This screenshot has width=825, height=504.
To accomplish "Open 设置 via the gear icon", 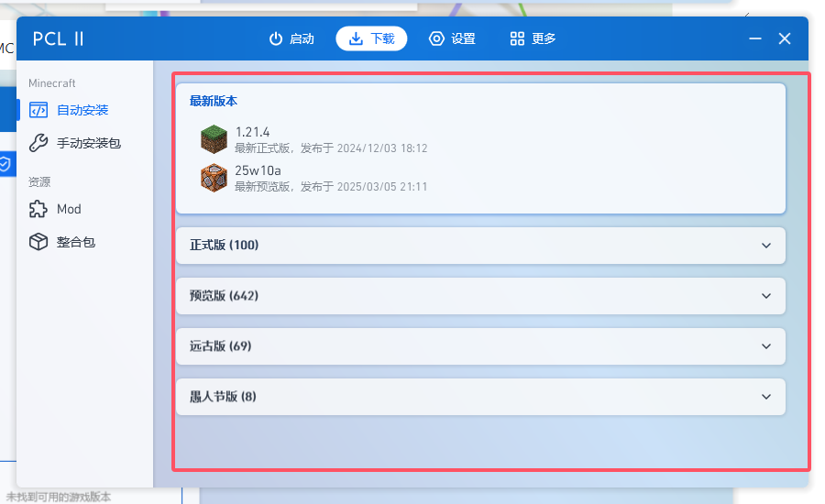I will click(437, 38).
